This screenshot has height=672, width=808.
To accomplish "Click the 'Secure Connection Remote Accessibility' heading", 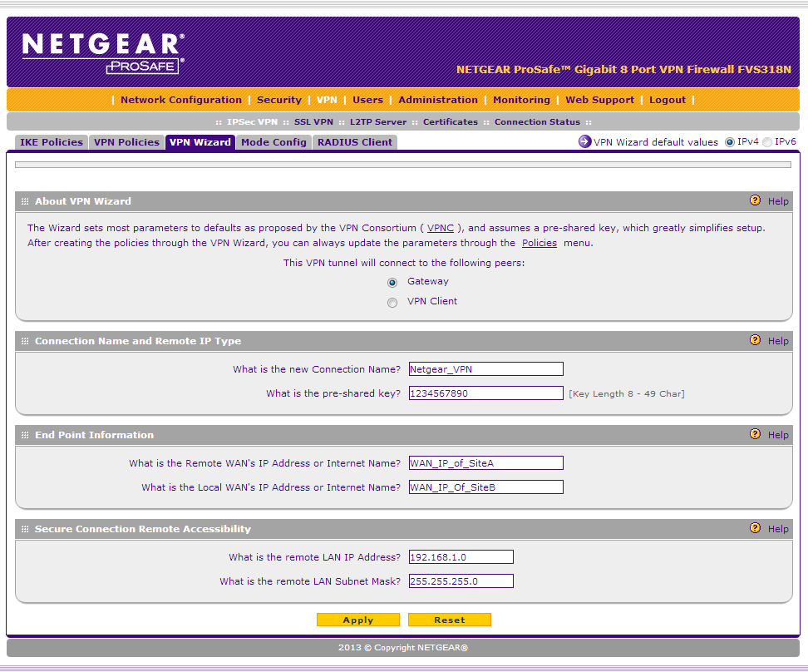I will (143, 529).
